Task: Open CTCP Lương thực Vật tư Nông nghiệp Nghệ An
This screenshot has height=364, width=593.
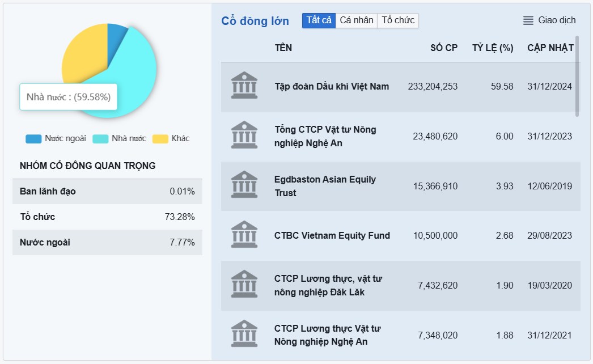Action: pyautogui.click(x=327, y=335)
